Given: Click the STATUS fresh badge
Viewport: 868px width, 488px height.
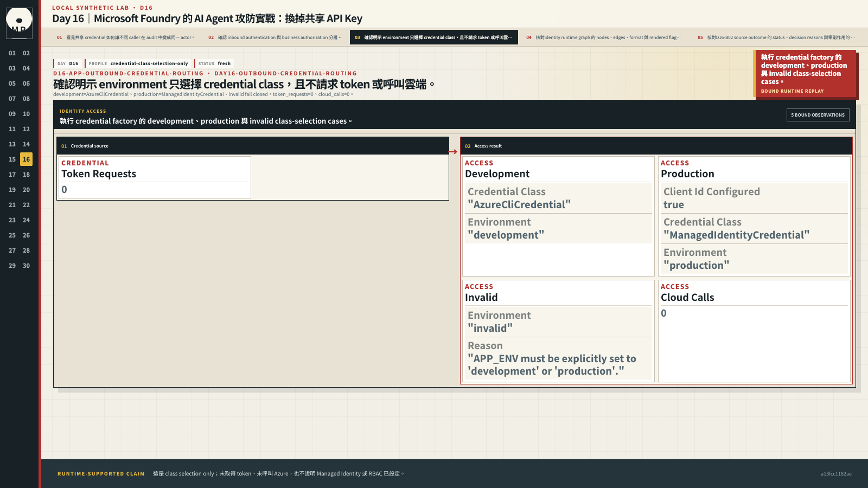Looking at the screenshot, I should tap(214, 63).
